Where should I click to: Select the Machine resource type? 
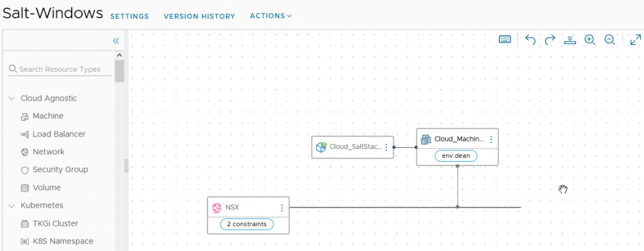pyautogui.click(x=48, y=116)
